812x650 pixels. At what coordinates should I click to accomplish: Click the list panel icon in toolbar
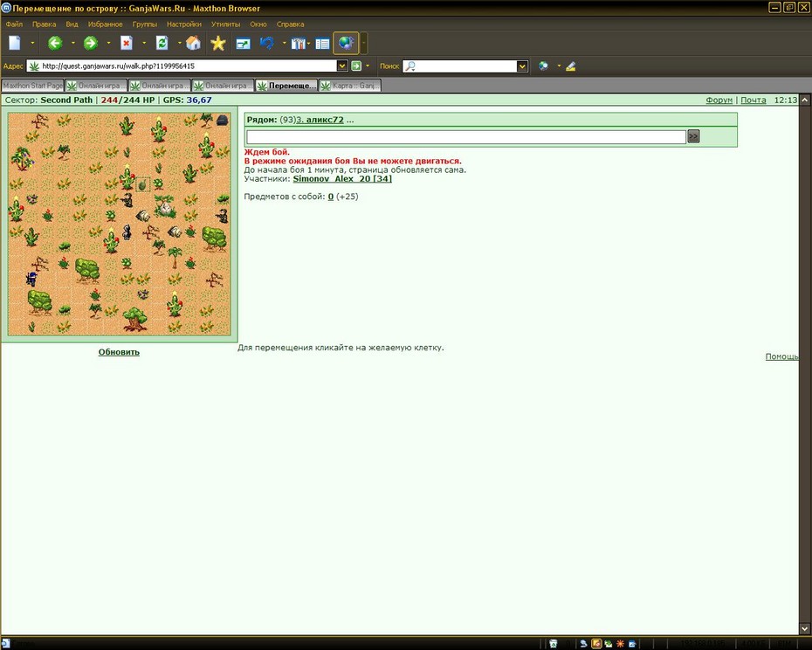point(322,44)
